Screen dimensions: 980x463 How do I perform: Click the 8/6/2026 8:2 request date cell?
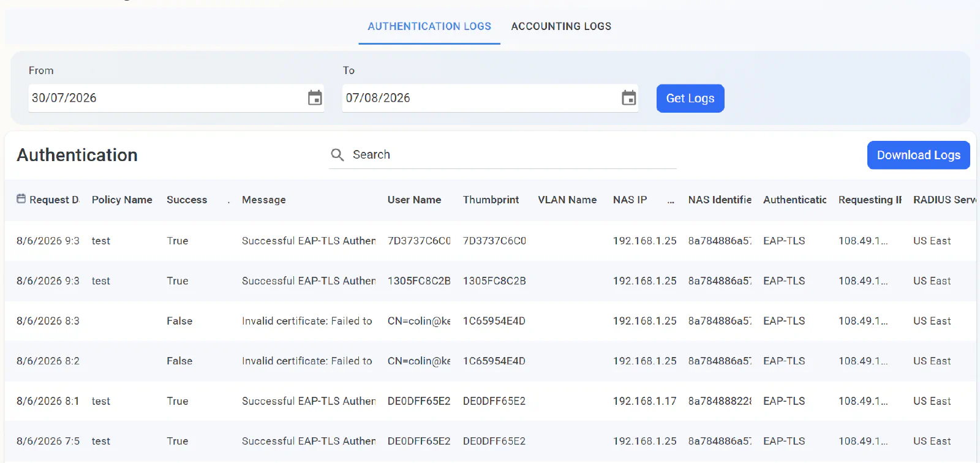pos(48,361)
